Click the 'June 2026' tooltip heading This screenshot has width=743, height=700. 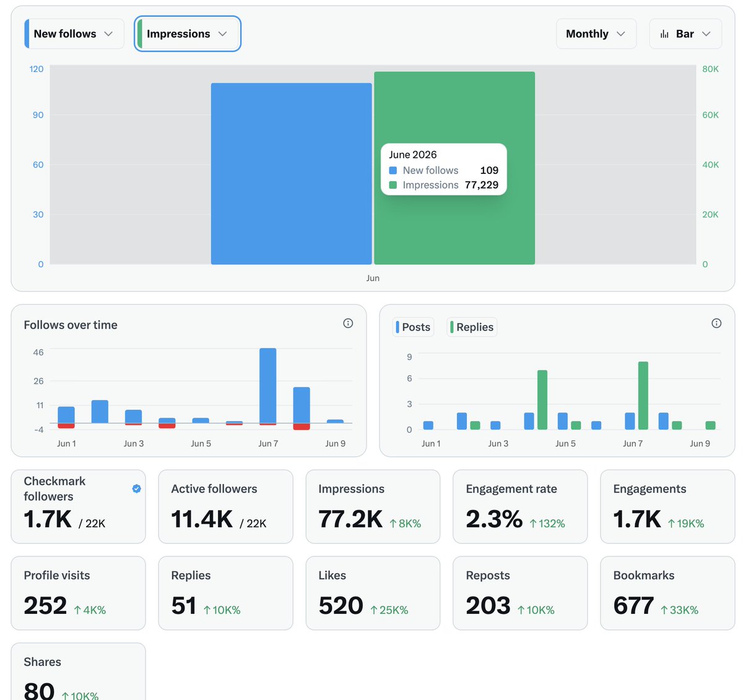[x=413, y=155]
